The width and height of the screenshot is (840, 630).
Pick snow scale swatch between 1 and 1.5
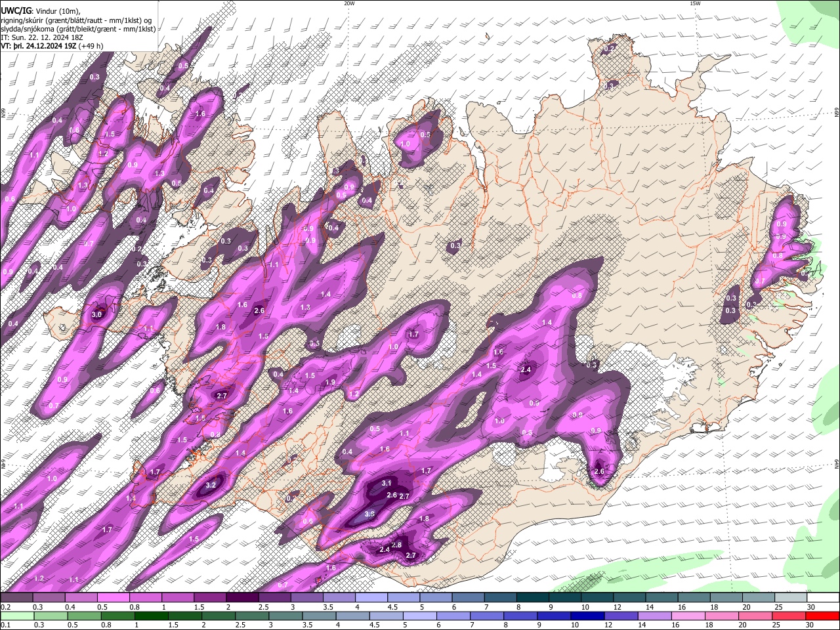pos(177,598)
